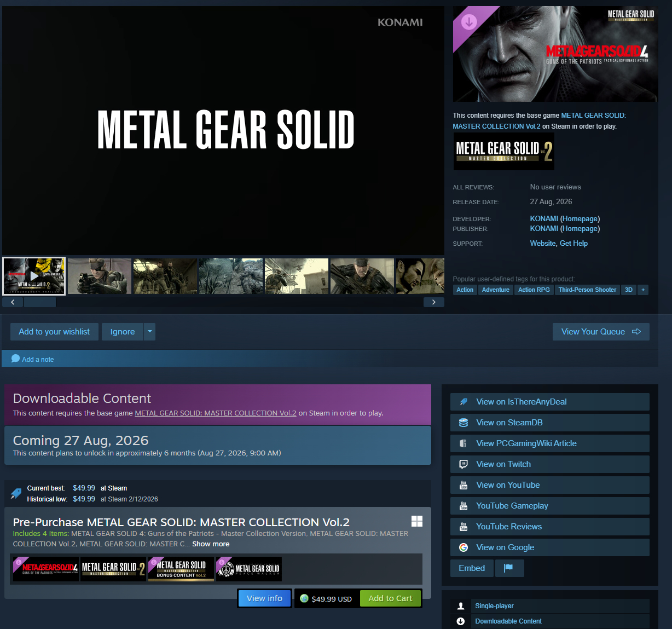Screen dimensions: 672x629
Task: Click the Google logo icon
Action: [464, 547]
